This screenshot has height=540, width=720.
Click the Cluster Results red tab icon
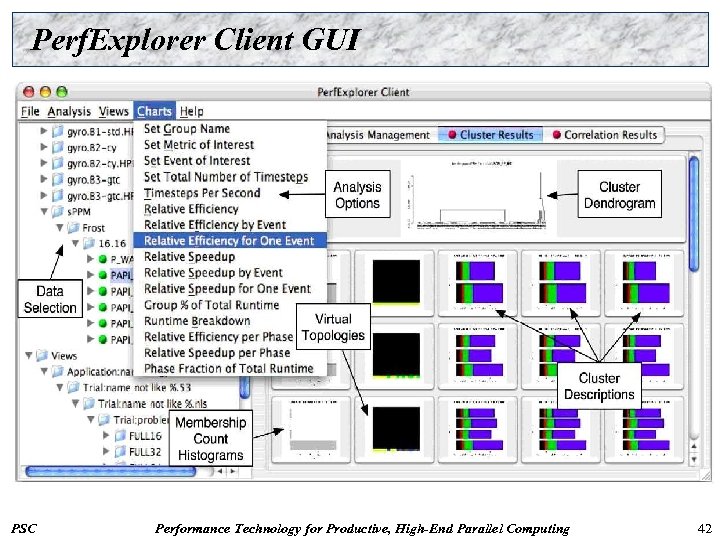452,135
